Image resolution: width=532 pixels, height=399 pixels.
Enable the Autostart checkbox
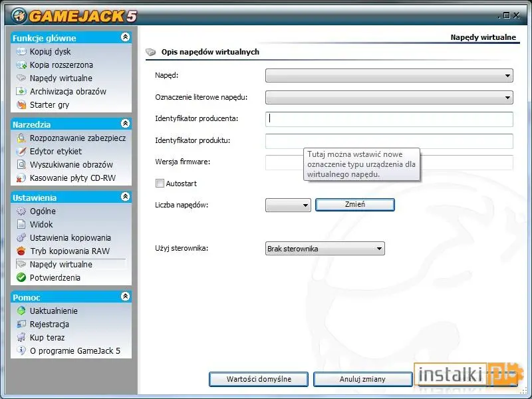pos(160,184)
